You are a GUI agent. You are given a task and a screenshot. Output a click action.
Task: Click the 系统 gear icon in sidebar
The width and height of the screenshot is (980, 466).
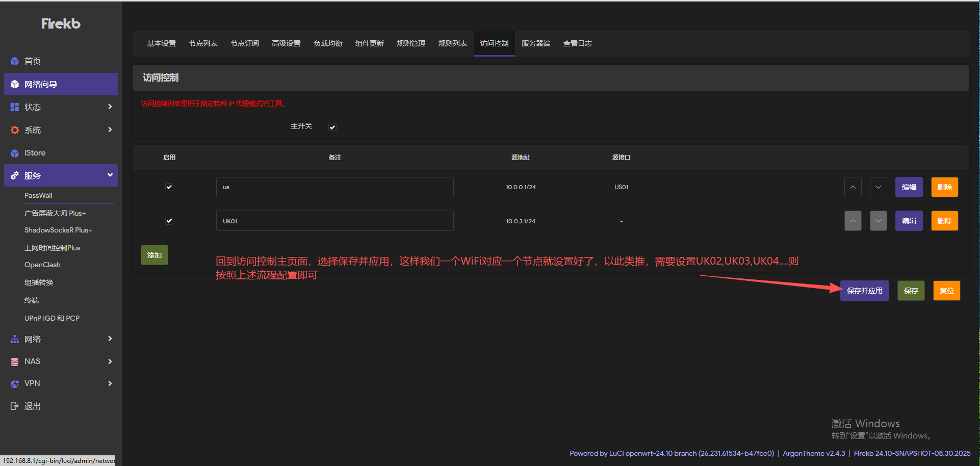[15, 130]
